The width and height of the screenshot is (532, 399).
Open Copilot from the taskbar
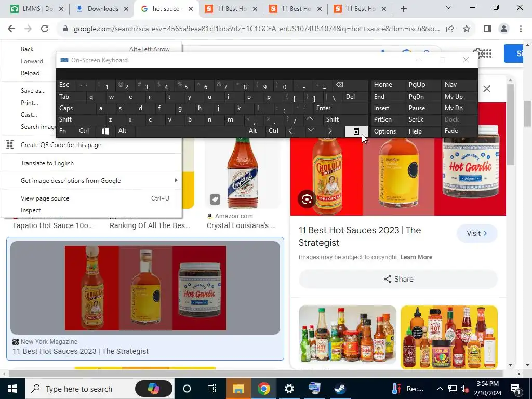[153, 389]
